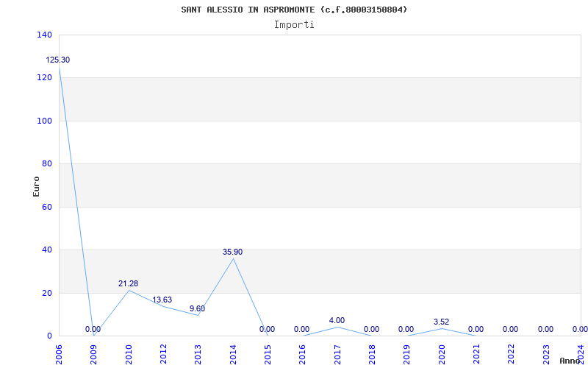Click the 2010 year label

(x=129, y=354)
